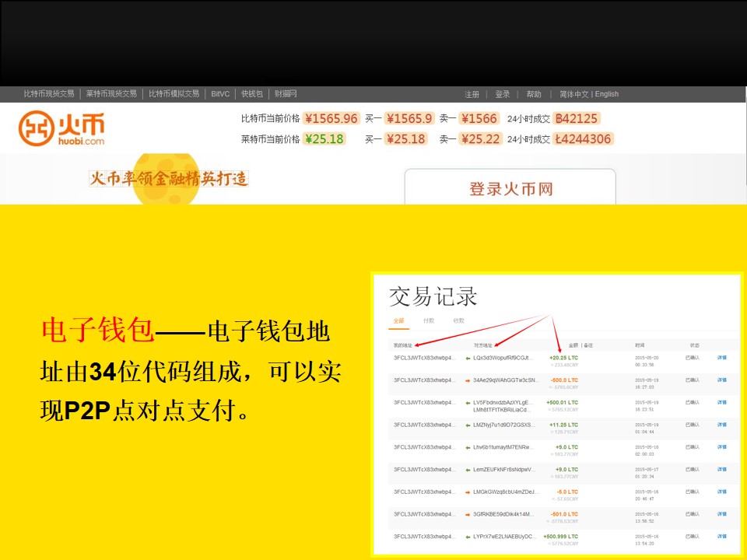The height and width of the screenshot is (560, 747).
Task: Click the 帮助 link
Action: tap(534, 94)
